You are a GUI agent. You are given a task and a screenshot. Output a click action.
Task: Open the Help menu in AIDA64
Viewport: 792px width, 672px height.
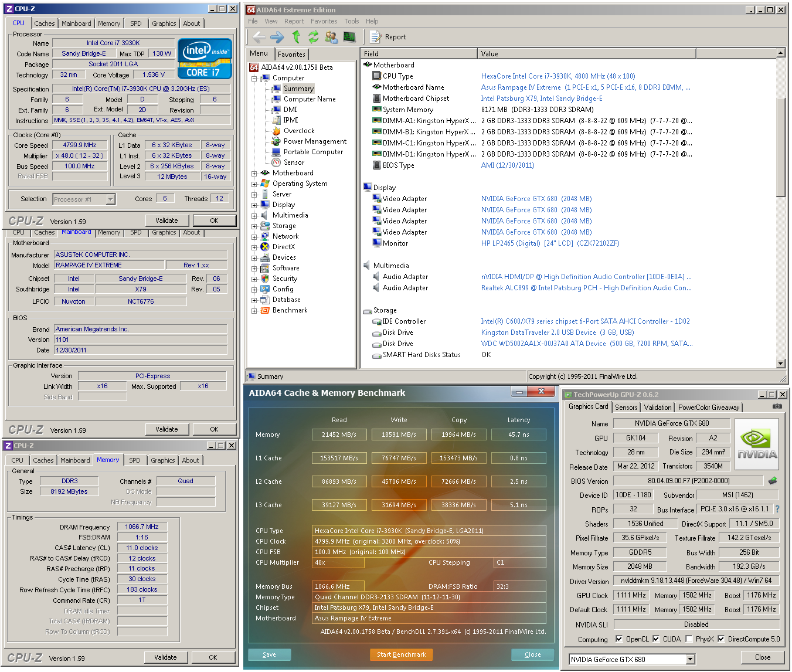pos(372,21)
